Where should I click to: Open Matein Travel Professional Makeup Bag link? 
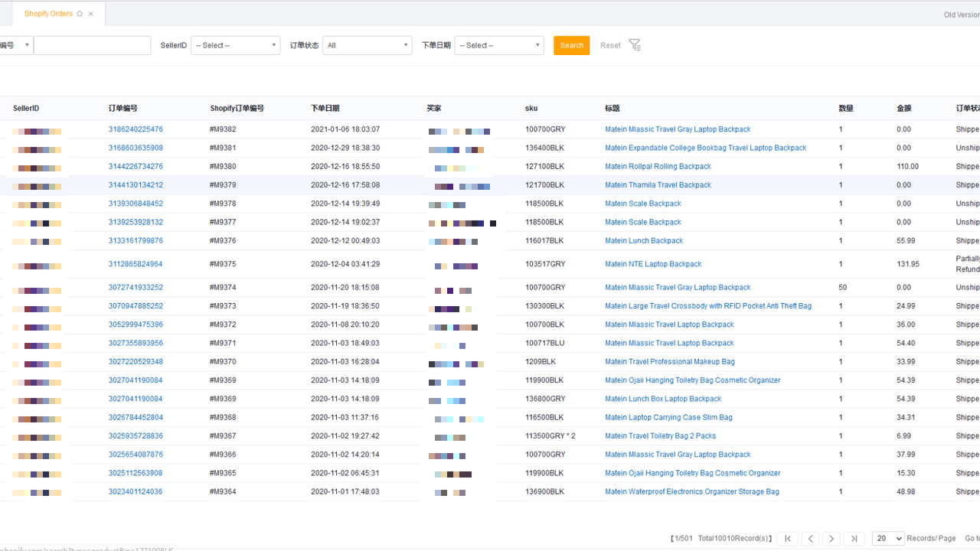point(670,361)
